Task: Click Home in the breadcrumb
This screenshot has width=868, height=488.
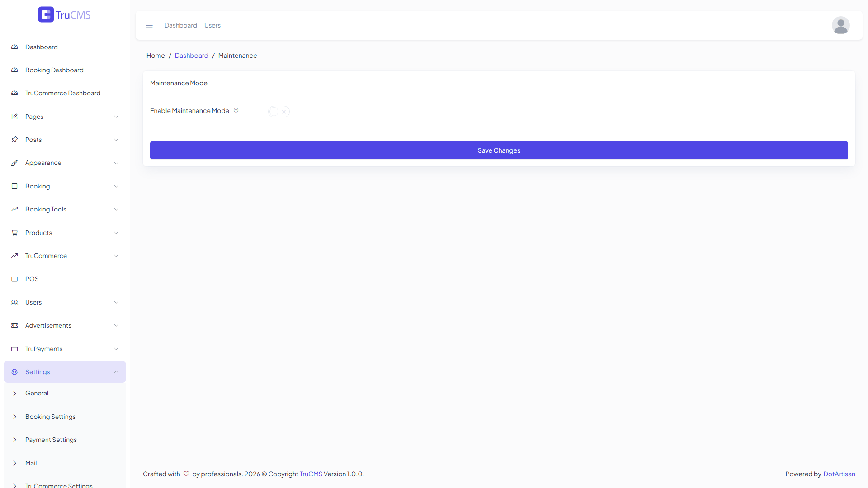Action: pos(156,56)
